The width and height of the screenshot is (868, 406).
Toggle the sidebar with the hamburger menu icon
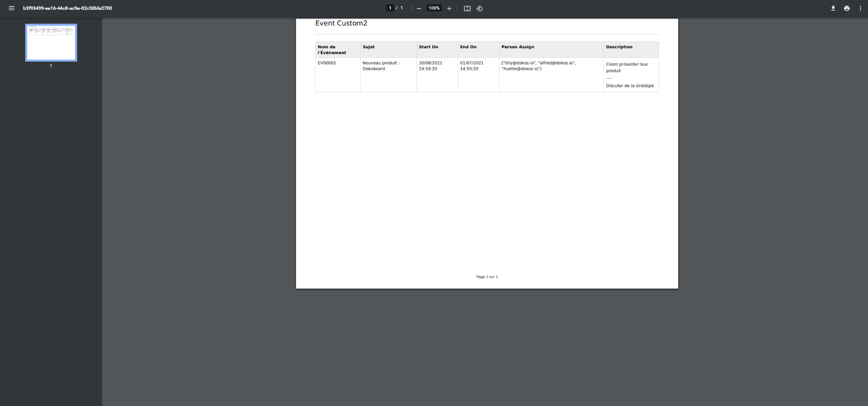point(11,8)
